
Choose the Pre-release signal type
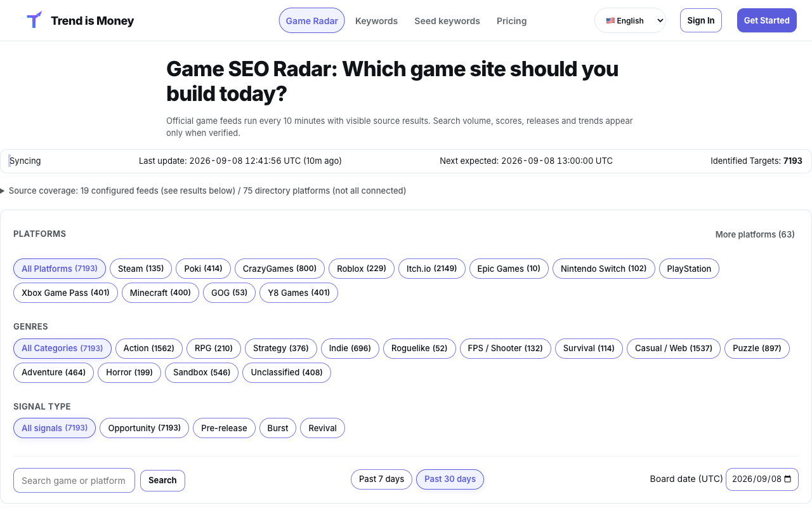click(224, 428)
